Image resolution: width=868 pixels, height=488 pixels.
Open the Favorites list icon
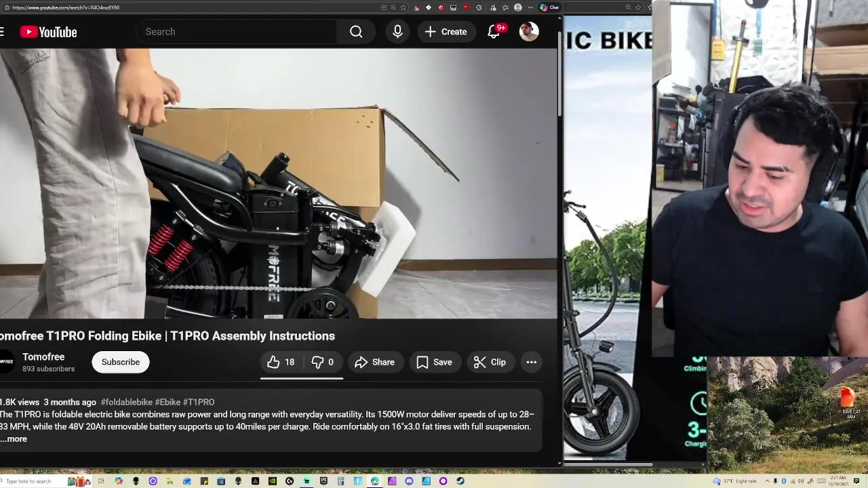tap(505, 7)
